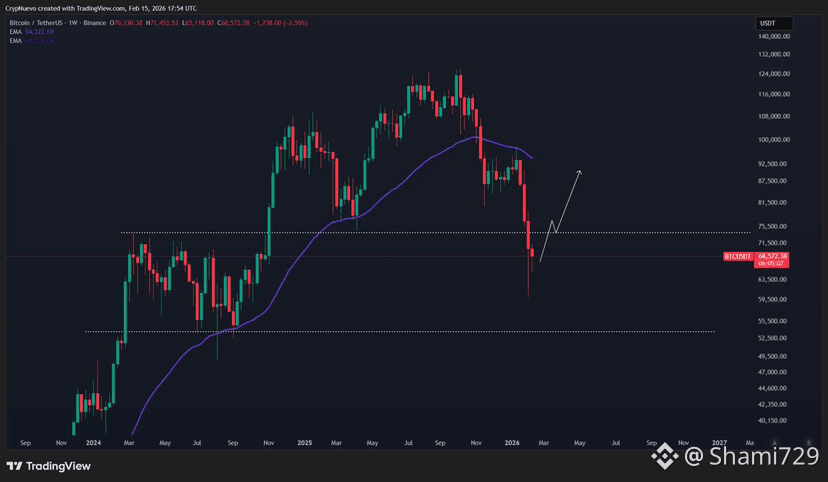Click the CrypNuevo created with TradingView.com caption
Screen dimensions: 828x482
[101, 8]
